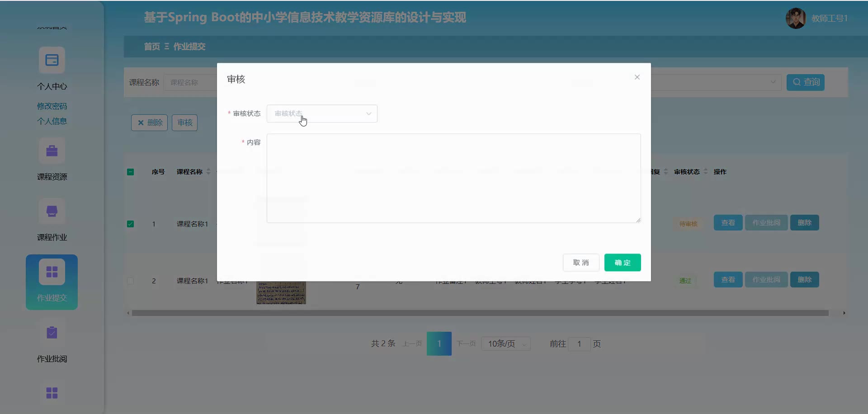Viewport: 868px width, 414px height.
Task: Open 课程作业 sidebar icon
Action: 52,211
